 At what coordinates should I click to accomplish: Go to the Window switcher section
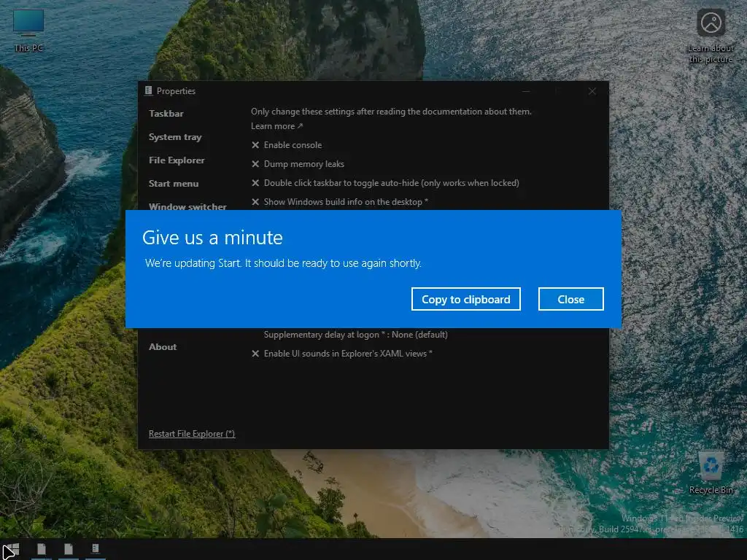click(187, 206)
